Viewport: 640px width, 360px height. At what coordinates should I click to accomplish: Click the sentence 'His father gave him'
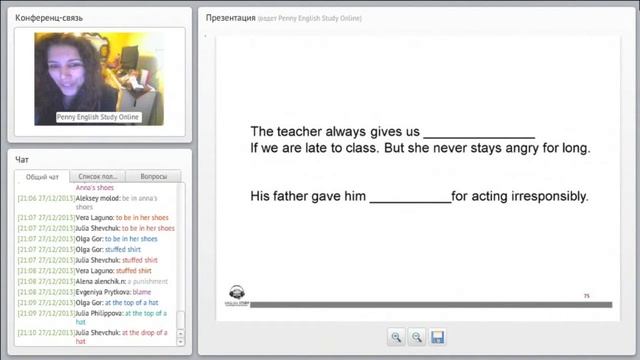(308, 196)
